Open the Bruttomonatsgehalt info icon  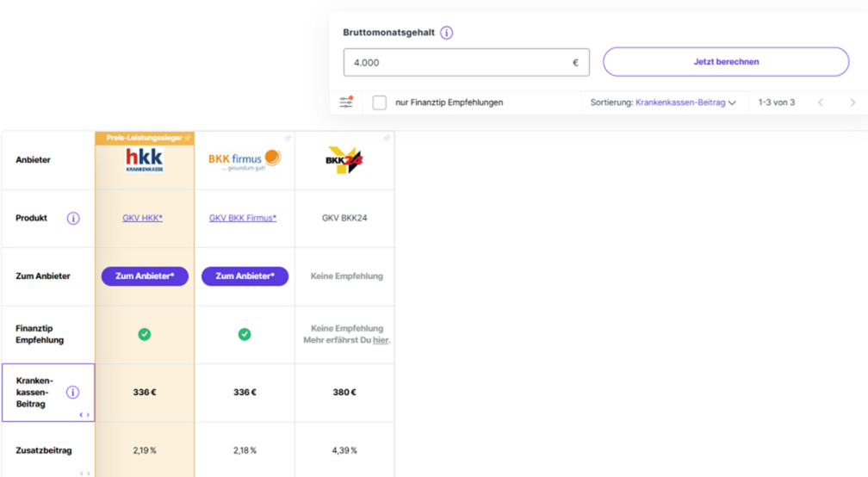[446, 33]
